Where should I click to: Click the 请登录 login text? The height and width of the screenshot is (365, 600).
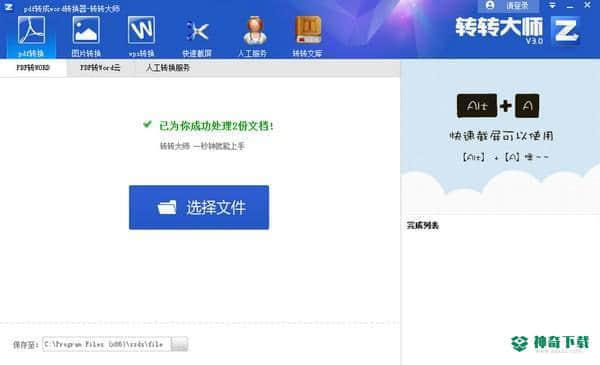[517, 5]
